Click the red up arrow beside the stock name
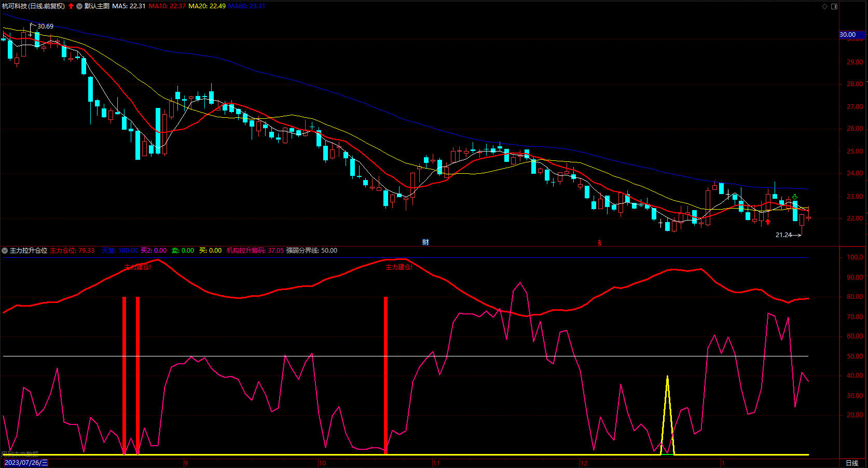 pyautogui.click(x=71, y=6)
